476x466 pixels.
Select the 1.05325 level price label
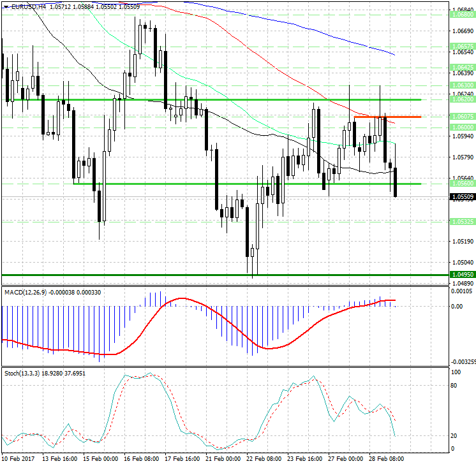(x=463, y=222)
